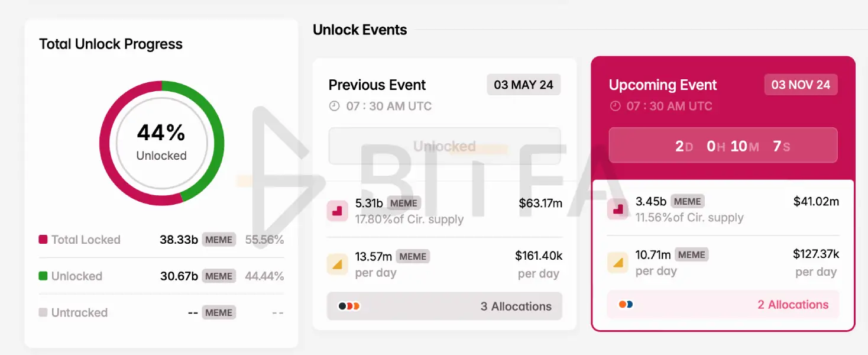
Task: Select the 03 NOV 24 date badge
Action: [x=801, y=85]
